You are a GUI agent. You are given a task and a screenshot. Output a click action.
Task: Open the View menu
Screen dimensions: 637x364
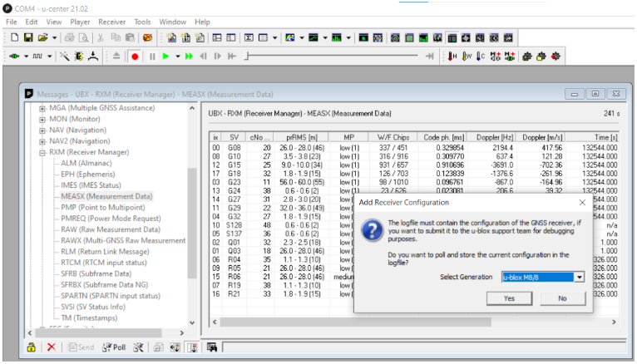(53, 22)
